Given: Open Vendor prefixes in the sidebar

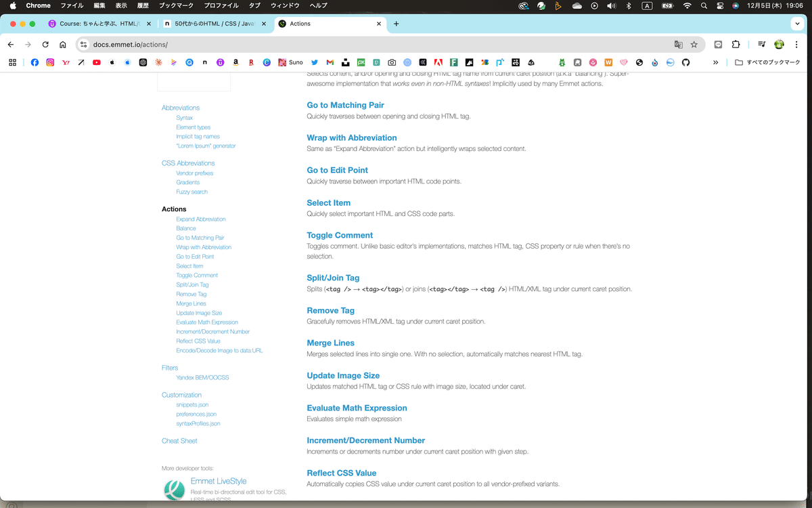Looking at the screenshot, I should click(x=194, y=173).
